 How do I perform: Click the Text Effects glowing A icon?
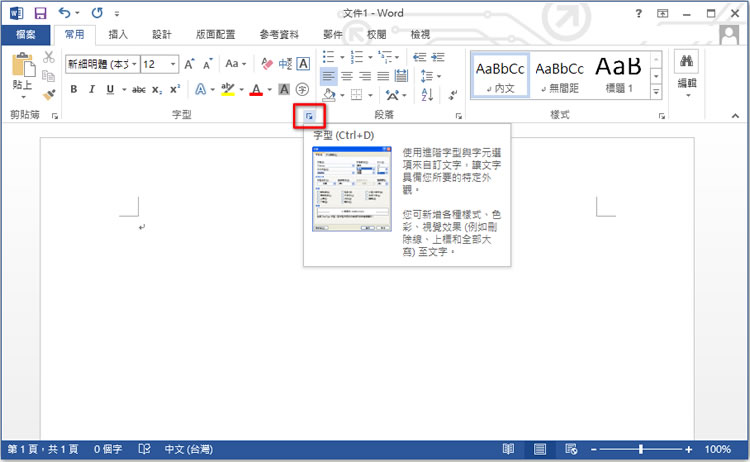[201, 89]
